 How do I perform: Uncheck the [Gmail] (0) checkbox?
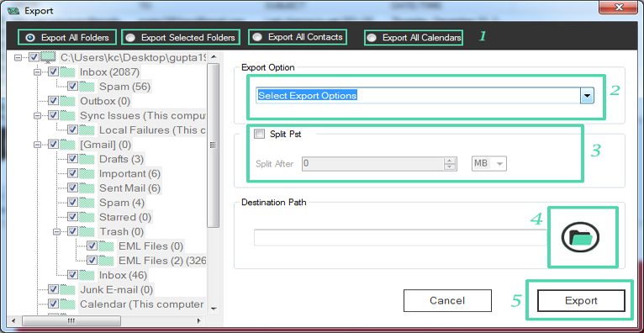pyautogui.click(x=54, y=145)
